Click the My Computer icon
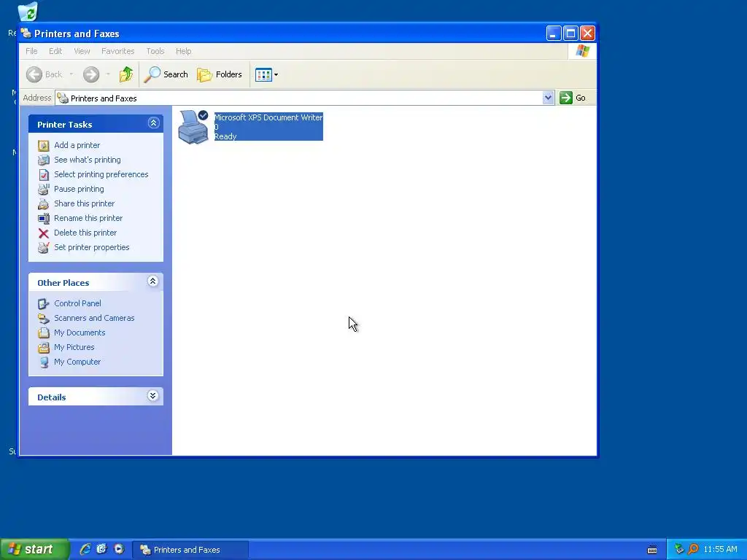The height and width of the screenshot is (560, 747). coord(43,362)
